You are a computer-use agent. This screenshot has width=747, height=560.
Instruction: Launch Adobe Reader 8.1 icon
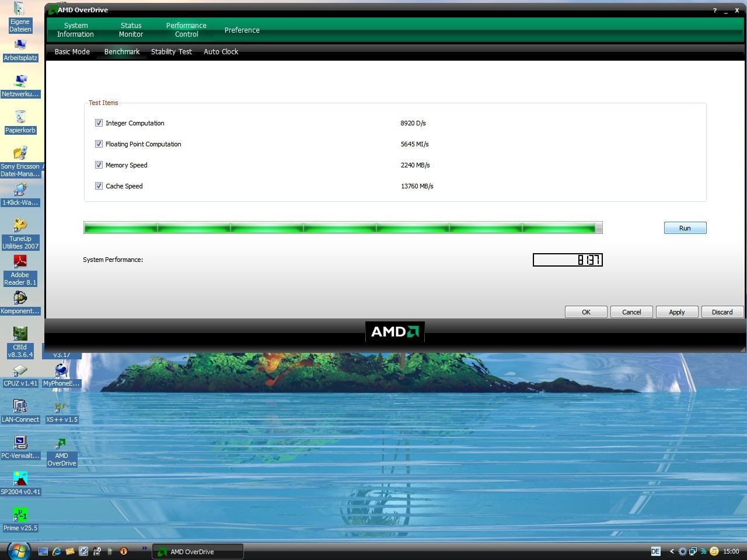coord(20,270)
